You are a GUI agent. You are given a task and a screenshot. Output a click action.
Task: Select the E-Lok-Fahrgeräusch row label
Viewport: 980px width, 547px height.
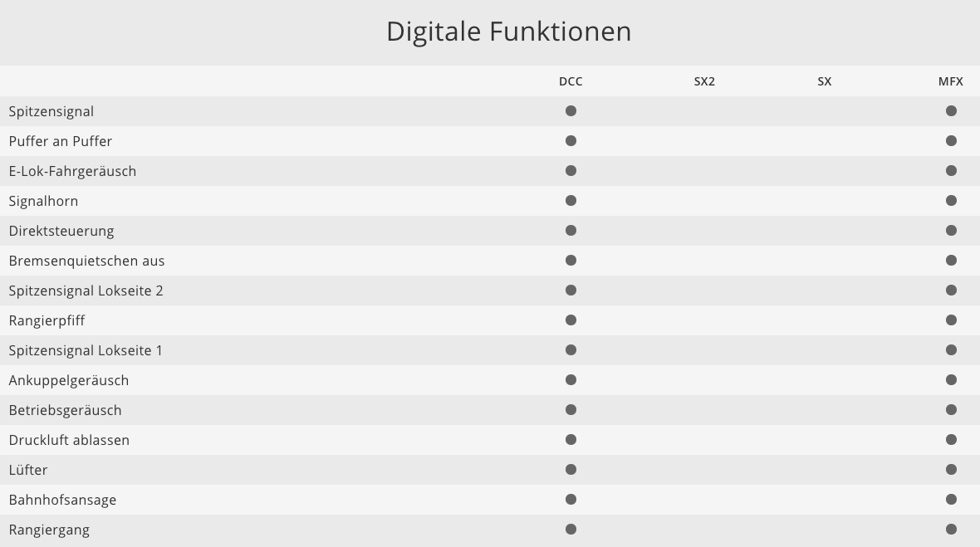pos(72,171)
